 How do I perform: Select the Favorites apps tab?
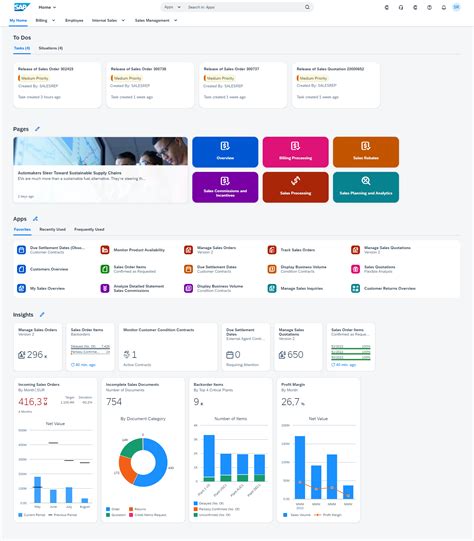pos(22,229)
